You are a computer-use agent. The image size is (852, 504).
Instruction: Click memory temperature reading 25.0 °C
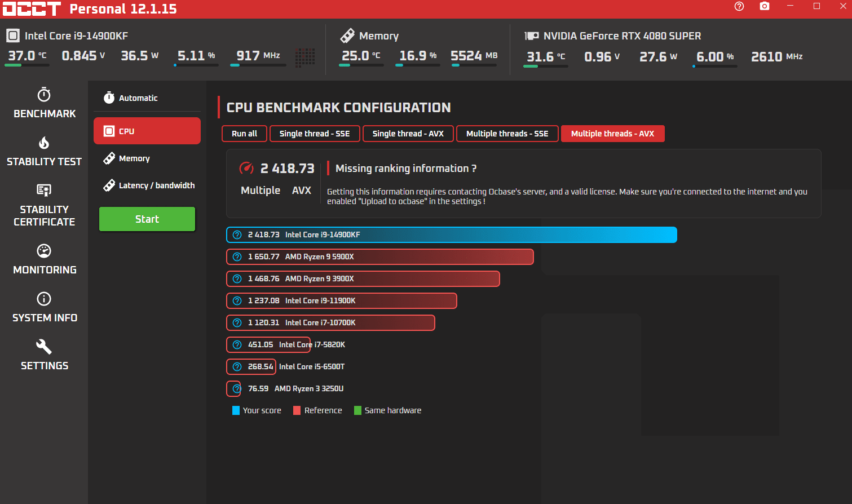click(x=361, y=56)
